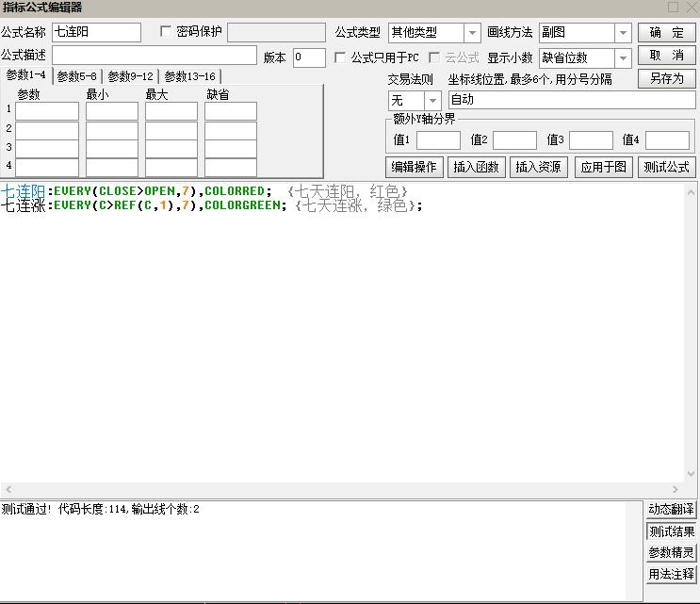Open the 编辑操作 menu button
The image size is (700, 604).
point(414,167)
